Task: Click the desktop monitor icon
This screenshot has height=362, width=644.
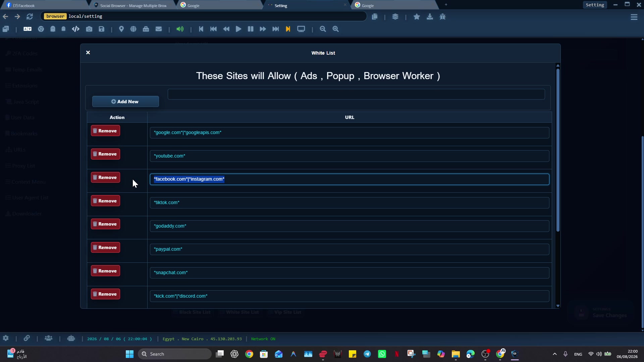Action: point(301,29)
